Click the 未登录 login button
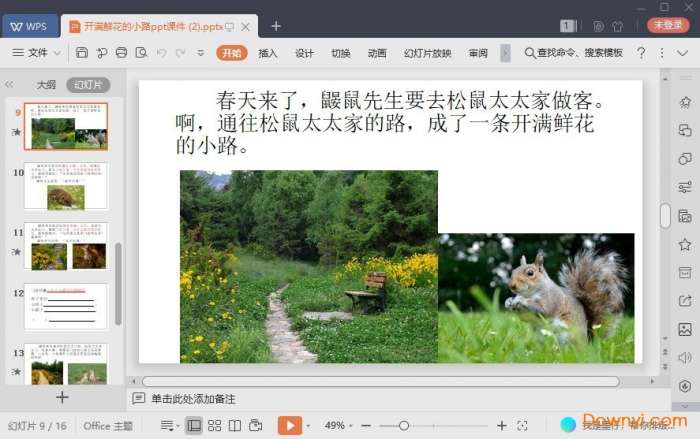Viewport: 700px width, 439px height. click(668, 25)
